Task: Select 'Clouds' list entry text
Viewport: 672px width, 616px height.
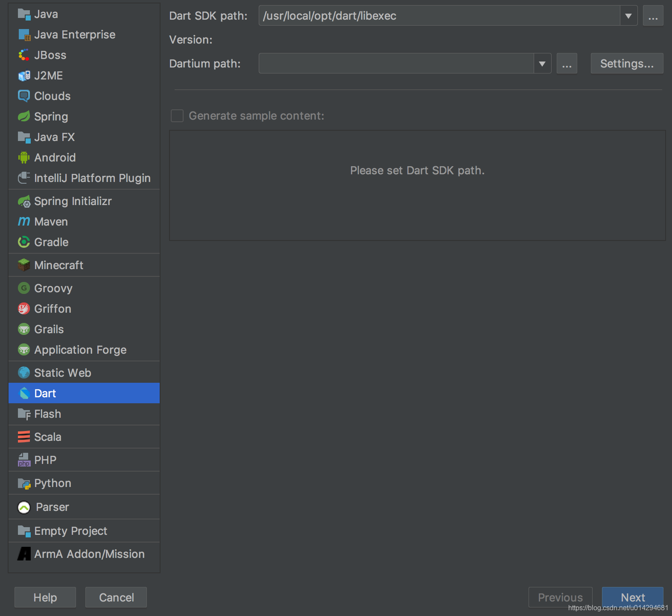Action: pyautogui.click(x=53, y=96)
